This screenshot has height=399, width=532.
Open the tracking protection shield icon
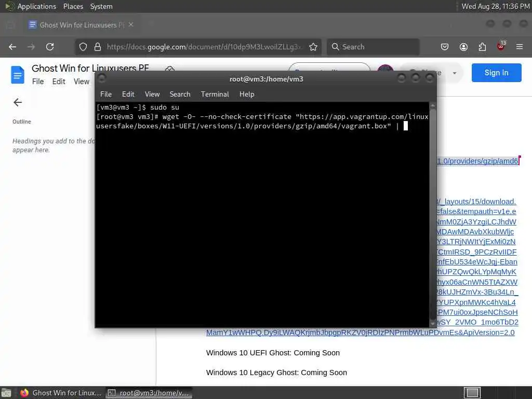point(83,47)
